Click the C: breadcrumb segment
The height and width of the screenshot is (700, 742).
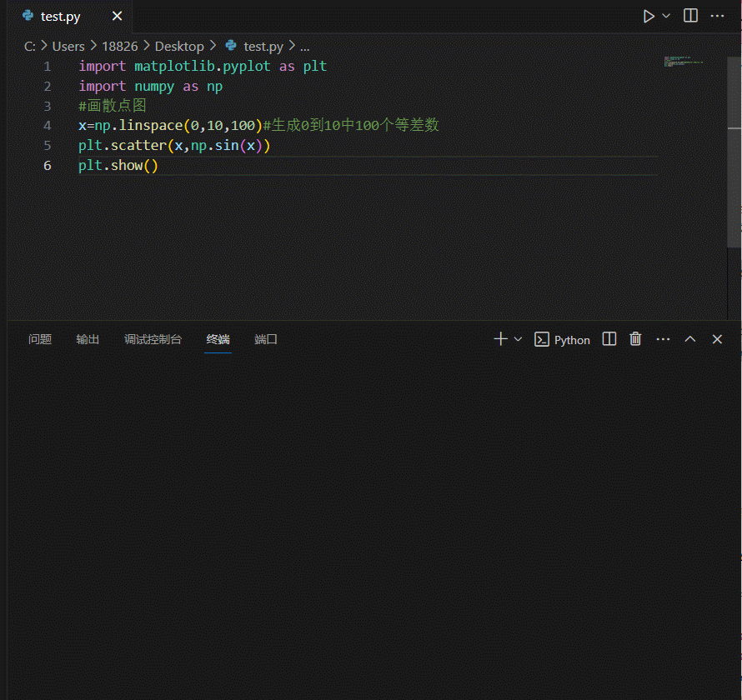(30, 47)
